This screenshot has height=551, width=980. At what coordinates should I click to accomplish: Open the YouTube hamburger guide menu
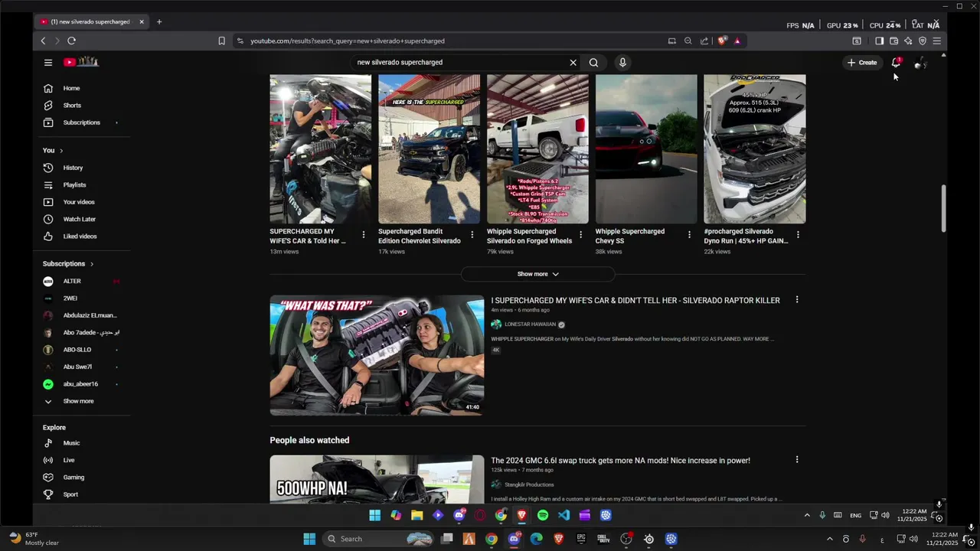pos(48,63)
